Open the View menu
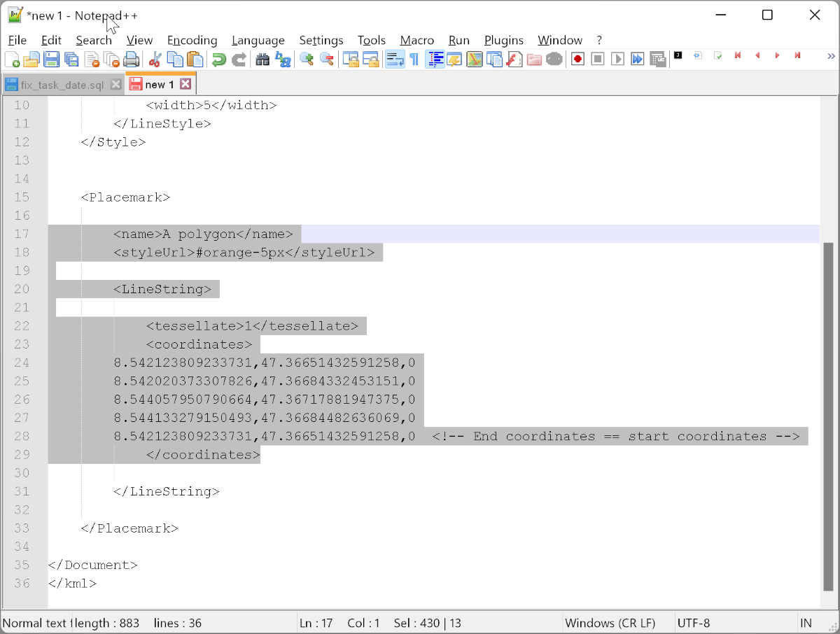This screenshot has height=634, width=840. coord(139,40)
